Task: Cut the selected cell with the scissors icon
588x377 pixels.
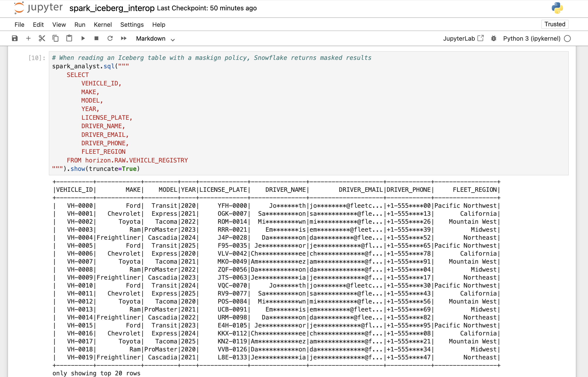Action: pos(42,38)
